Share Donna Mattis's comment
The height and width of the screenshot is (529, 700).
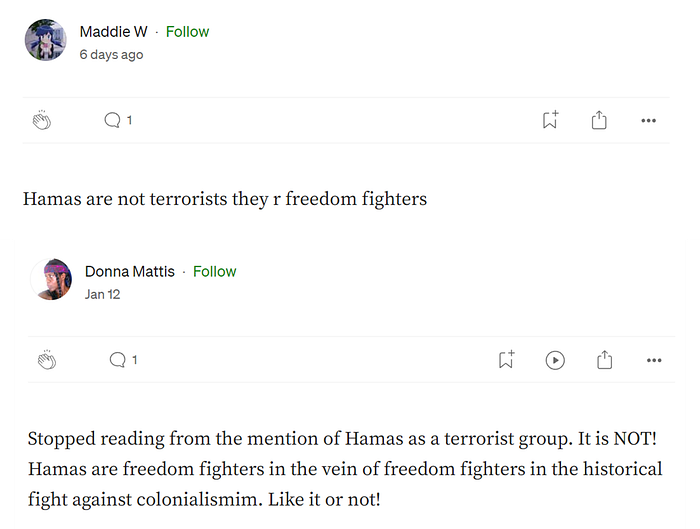(604, 360)
